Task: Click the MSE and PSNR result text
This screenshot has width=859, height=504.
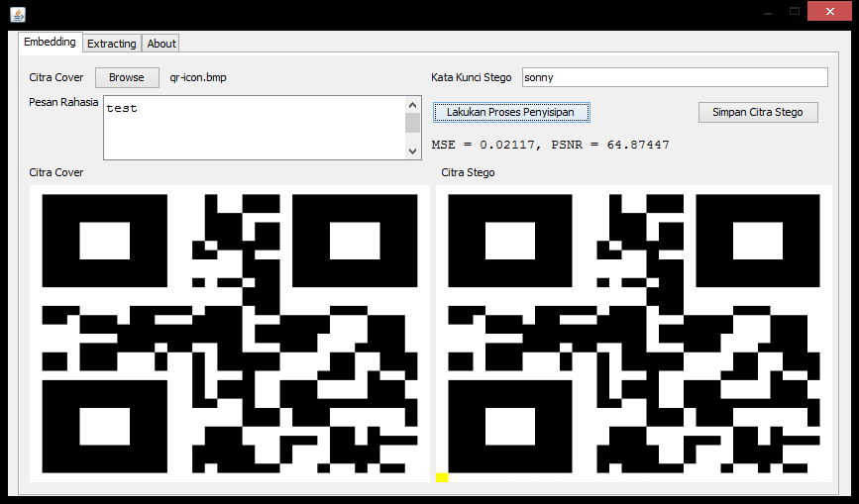Action: click(x=550, y=146)
